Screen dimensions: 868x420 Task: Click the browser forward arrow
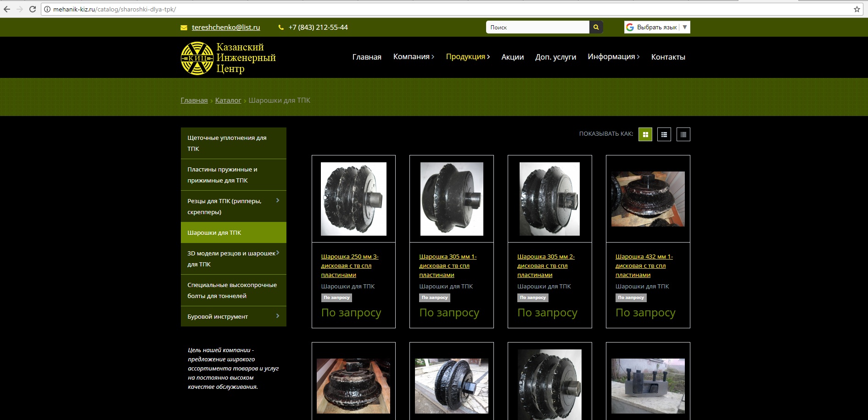[20, 9]
